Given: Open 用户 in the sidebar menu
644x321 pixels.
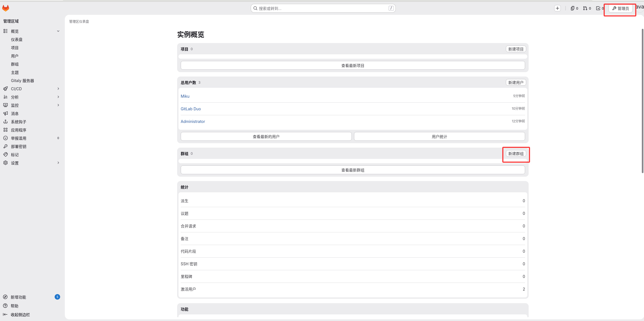Looking at the screenshot, I should tap(15, 56).
